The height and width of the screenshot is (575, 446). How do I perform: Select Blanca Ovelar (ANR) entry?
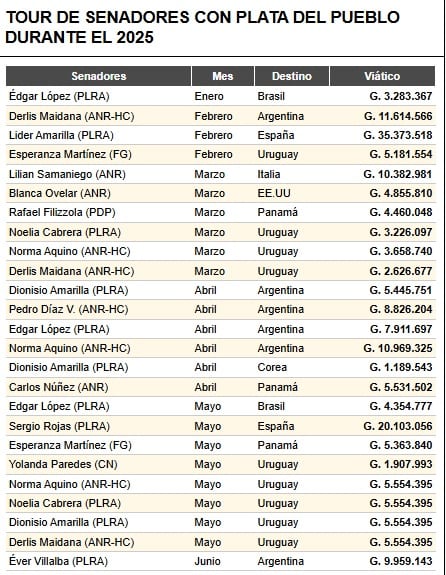[60, 193]
